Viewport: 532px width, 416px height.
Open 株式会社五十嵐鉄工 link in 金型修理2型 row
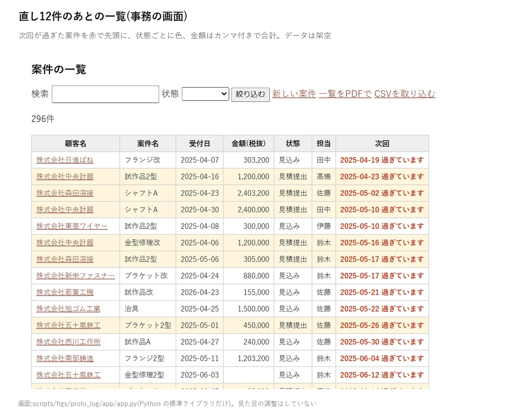(x=68, y=375)
